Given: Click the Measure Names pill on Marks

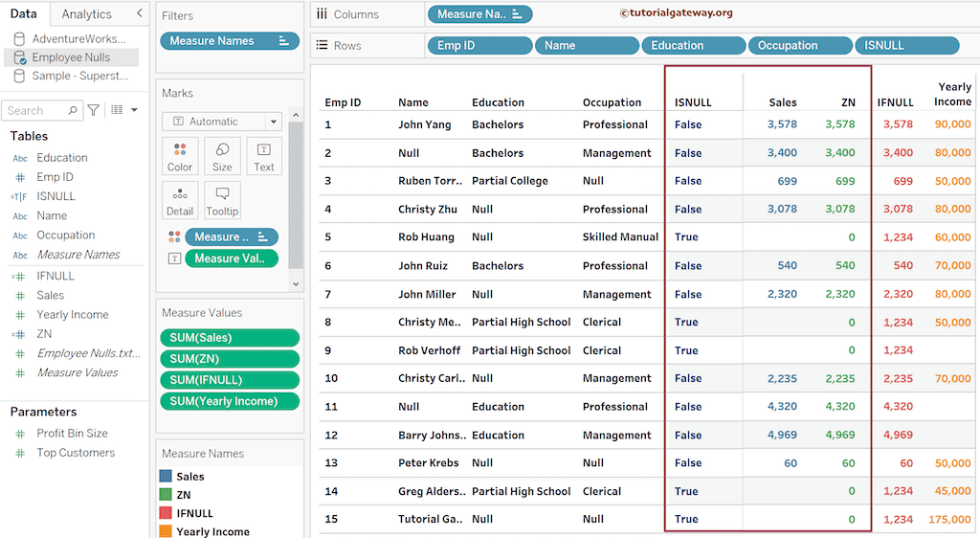Looking at the screenshot, I should click(232, 236).
